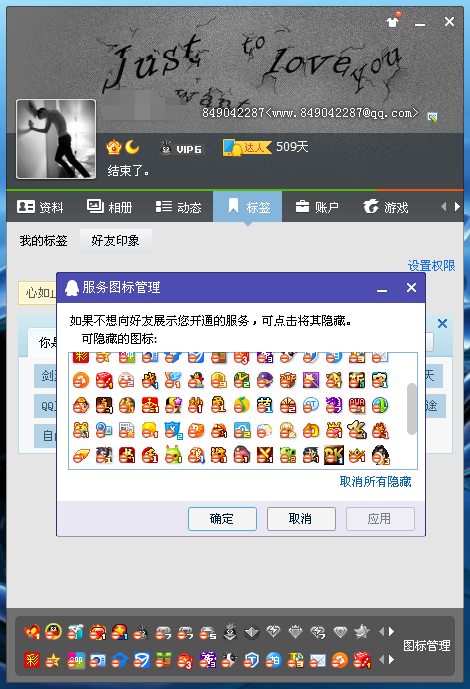The width and height of the screenshot is (470, 689).
Task: Click the icon list vertical scrollbar
Action: click(x=412, y=409)
